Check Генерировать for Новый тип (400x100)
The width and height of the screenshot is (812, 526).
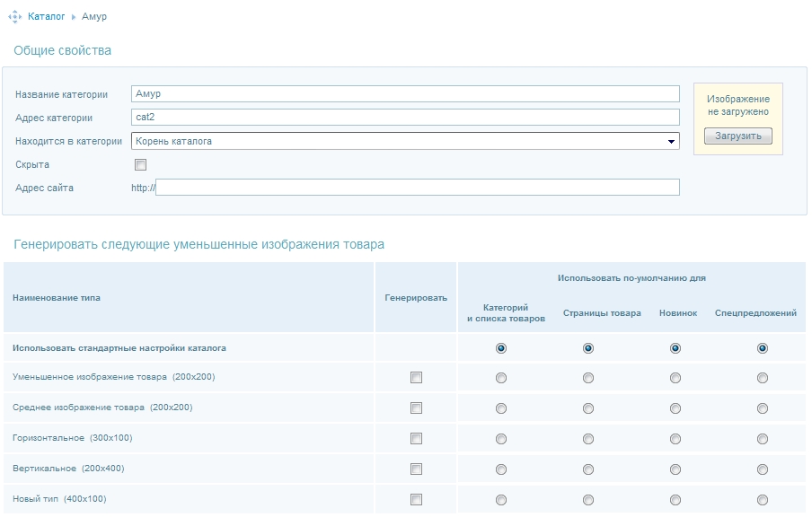(416, 500)
